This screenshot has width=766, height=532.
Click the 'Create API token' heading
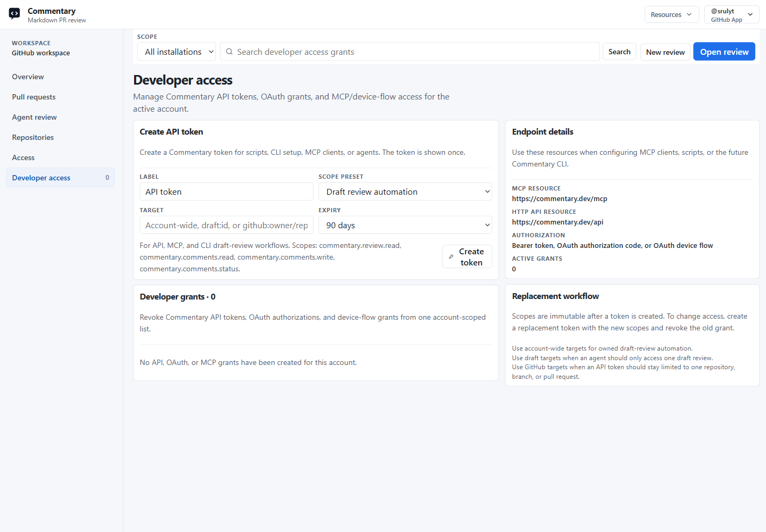pyautogui.click(x=171, y=131)
